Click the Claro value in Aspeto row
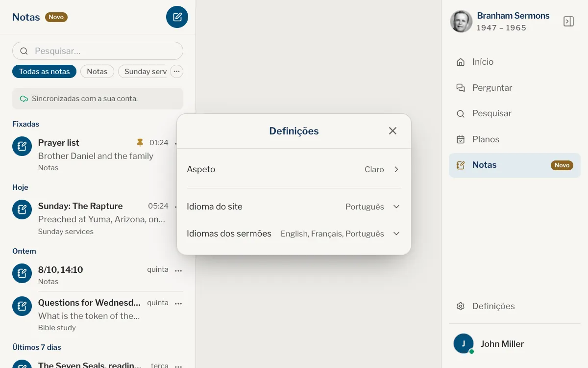 pyautogui.click(x=374, y=169)
